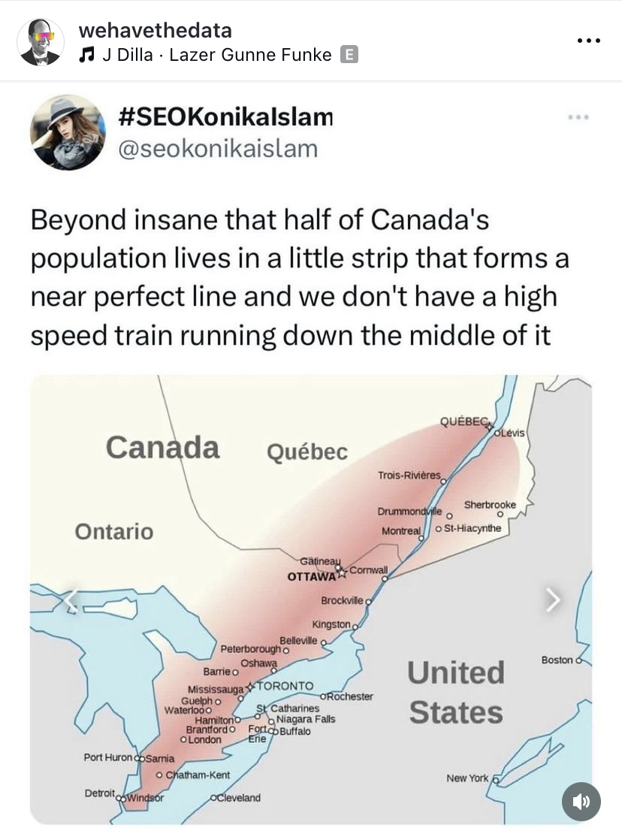Click the large Canada label on map
Screen dimensions: 622x840
(162, 447)
